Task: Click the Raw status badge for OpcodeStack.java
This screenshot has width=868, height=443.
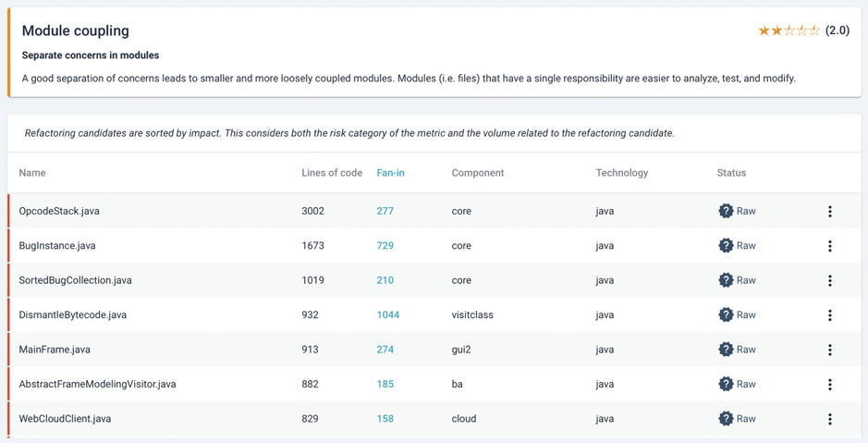Action: coord(737,211)
